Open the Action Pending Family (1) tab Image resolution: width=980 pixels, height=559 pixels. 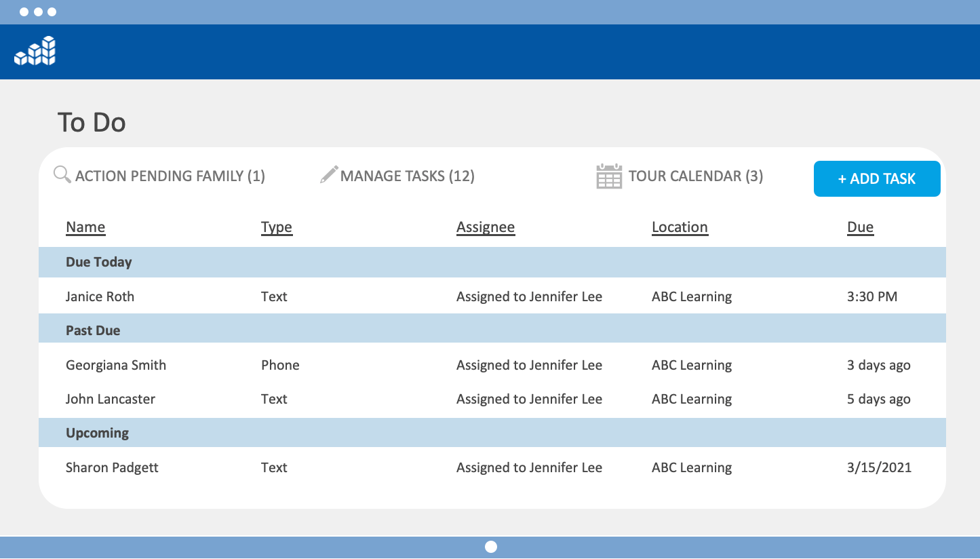coord(170,176)
